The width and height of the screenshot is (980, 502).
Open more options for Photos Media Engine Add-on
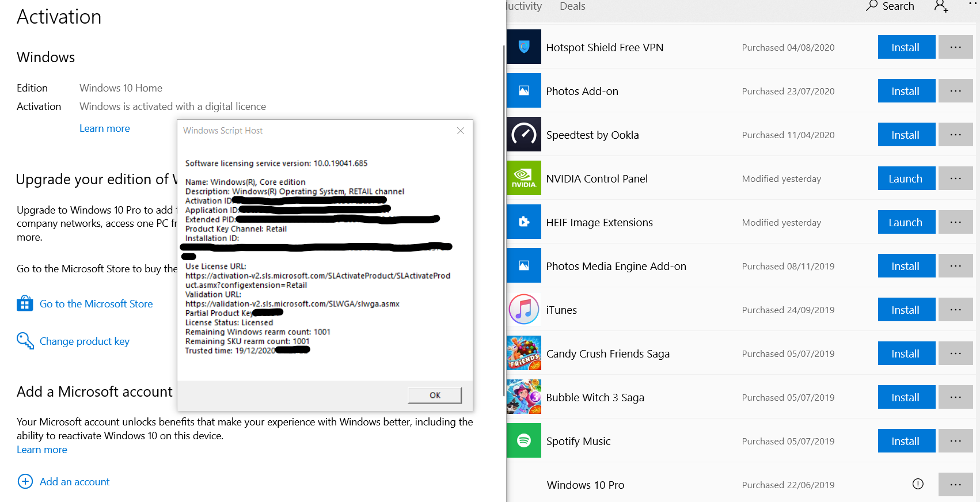(956, 266)
